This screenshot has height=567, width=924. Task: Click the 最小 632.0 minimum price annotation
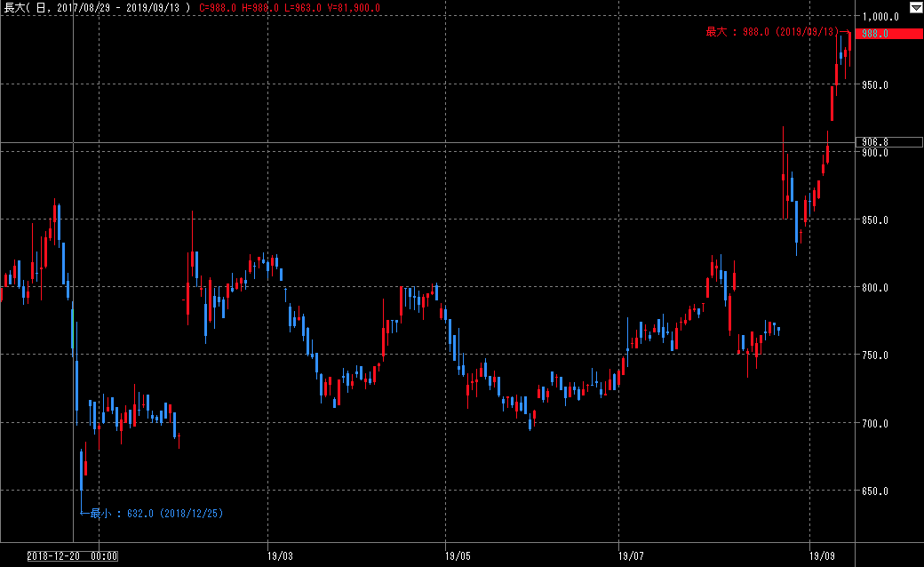[x=156, y=513]
